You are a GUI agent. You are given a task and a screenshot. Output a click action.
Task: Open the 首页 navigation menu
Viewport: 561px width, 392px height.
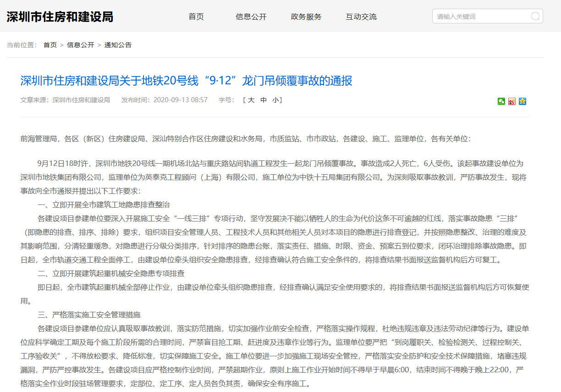[196, 17]
